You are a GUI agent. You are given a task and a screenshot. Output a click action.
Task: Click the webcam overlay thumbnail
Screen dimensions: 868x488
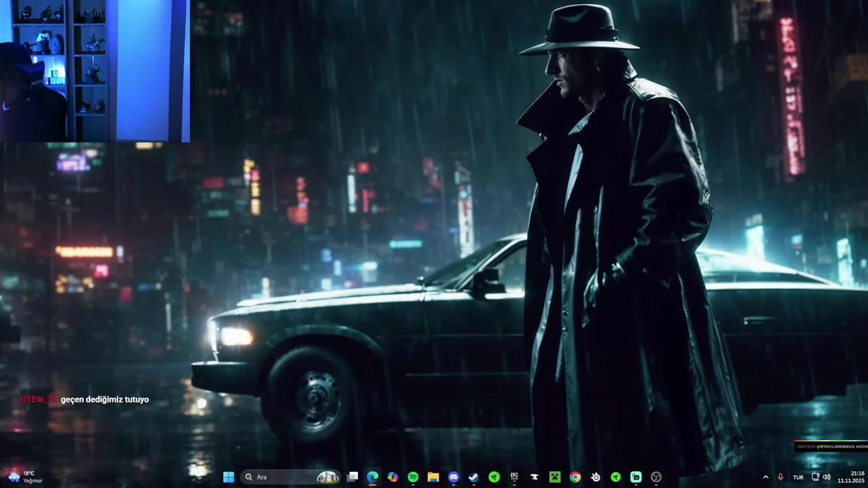(x=95, y=70)
